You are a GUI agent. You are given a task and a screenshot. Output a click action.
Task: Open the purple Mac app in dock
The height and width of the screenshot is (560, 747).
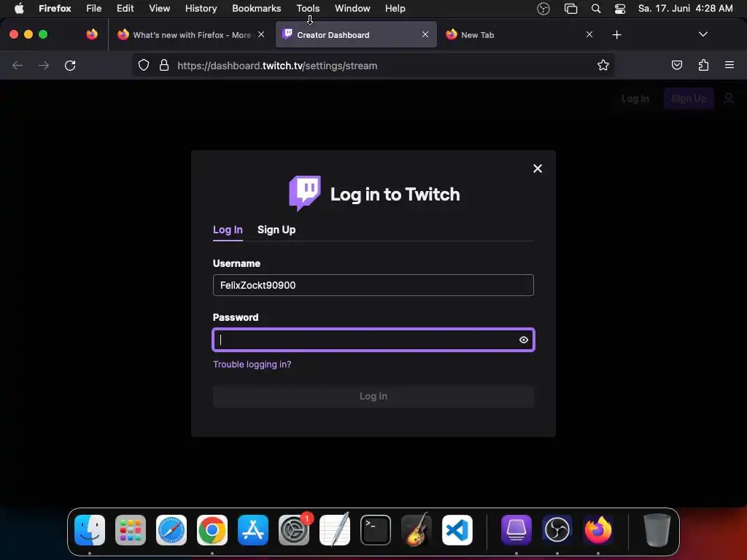(516, 530)
